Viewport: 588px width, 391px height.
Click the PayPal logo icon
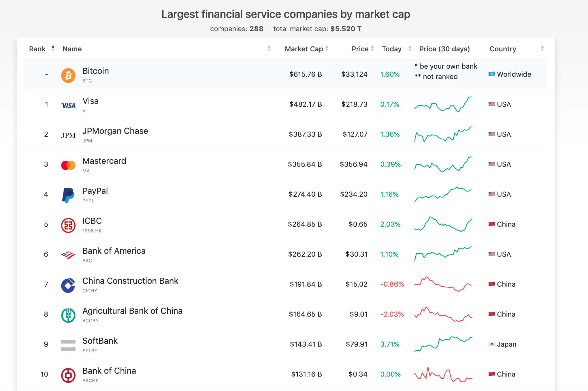[x=68, y=195]
